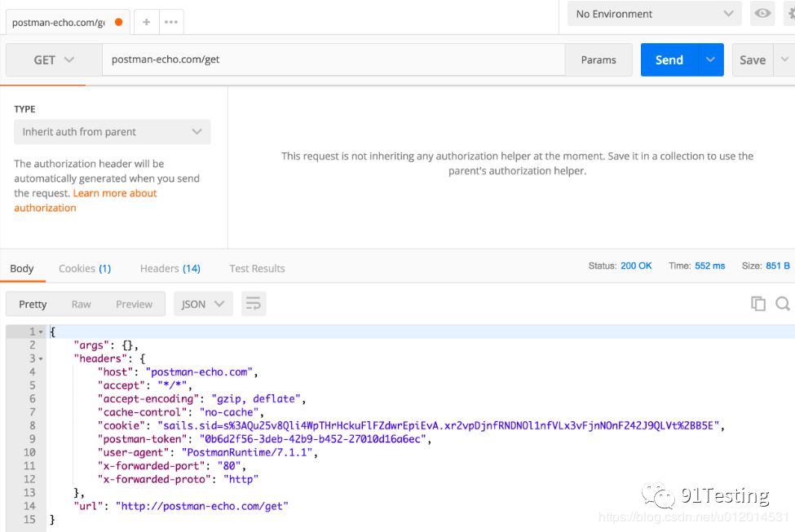Click the cache-control no-cache value
795x532 pixels.
(229, 412)
